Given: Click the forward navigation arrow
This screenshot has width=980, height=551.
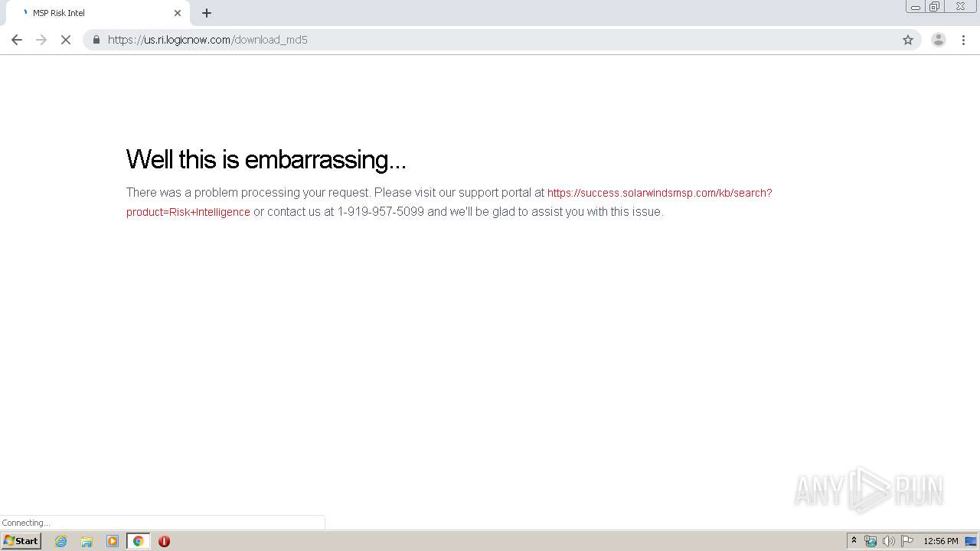Looking at the screenshot, I should 41,40.
